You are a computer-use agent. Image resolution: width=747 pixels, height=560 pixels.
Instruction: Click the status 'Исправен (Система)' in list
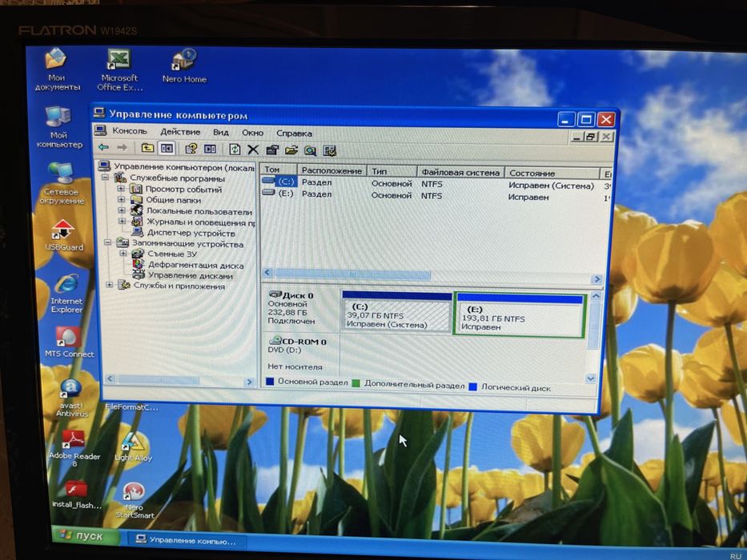551,186
